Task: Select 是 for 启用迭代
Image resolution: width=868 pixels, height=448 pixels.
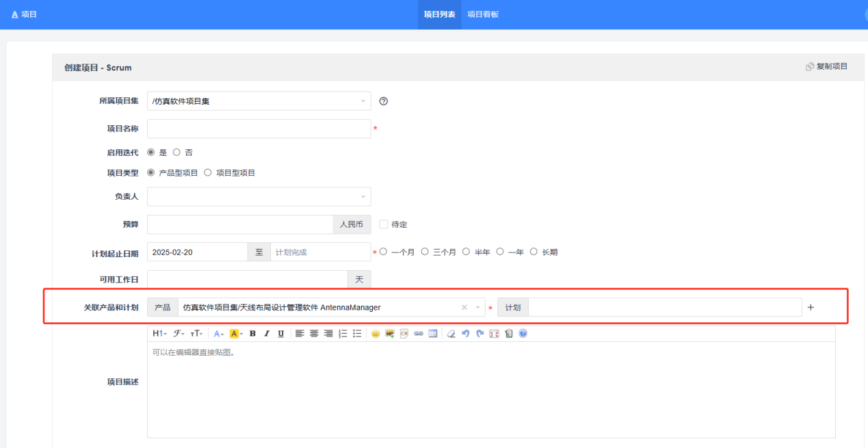Action: click(151, 153)
